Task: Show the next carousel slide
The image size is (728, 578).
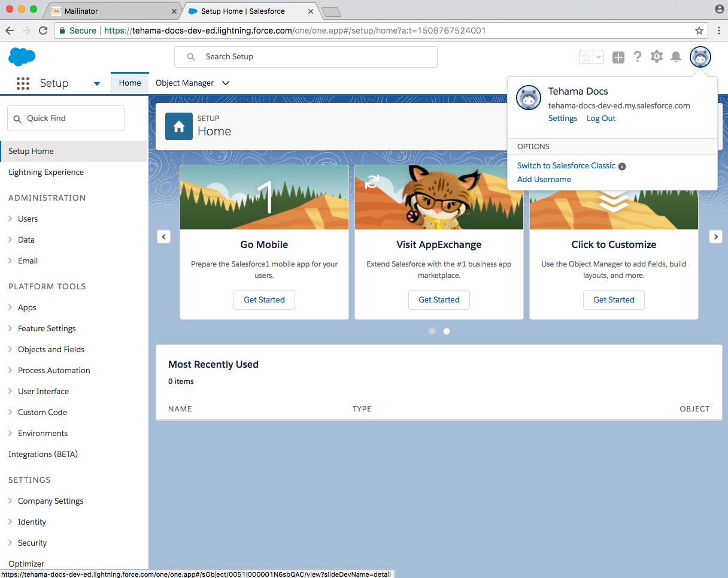Action: pos(715,237)
